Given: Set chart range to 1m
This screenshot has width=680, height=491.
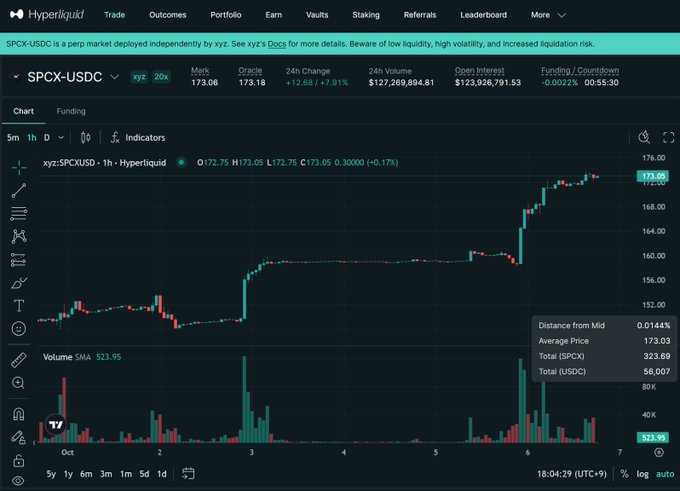Looking at the screenshot, I should click(x=126, y=474).
